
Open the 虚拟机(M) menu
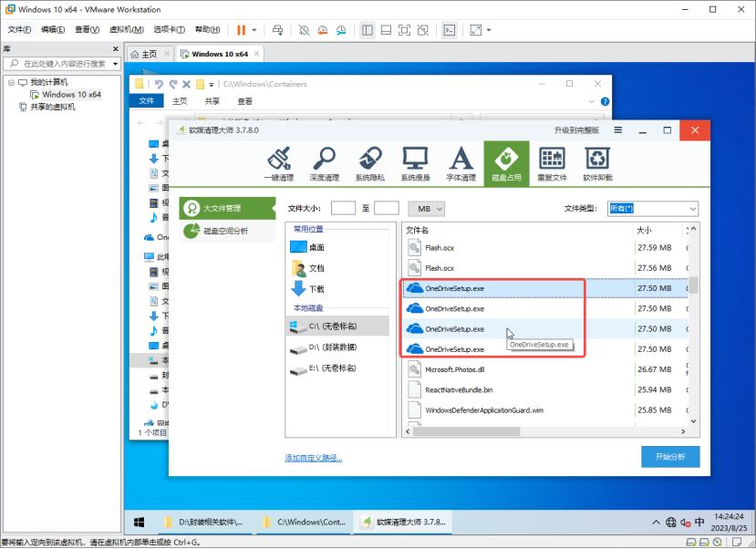tap(127, 30)
